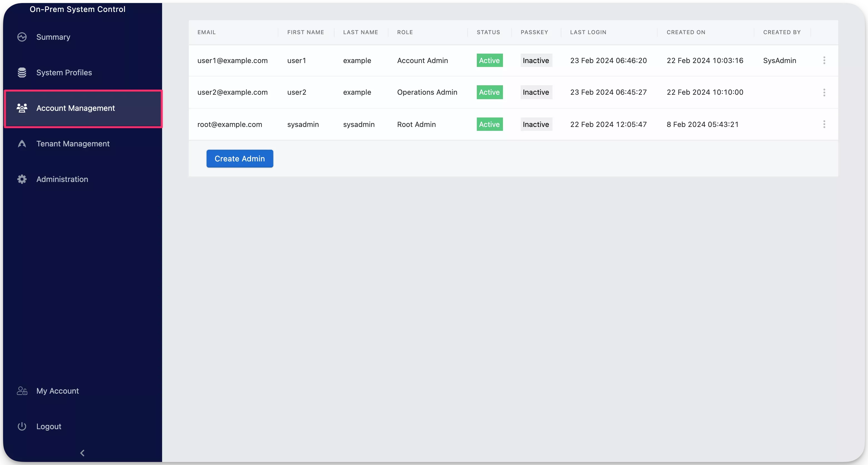Open Administration via the gear icon
Screen dimensions: 868x465
point(22,179)
